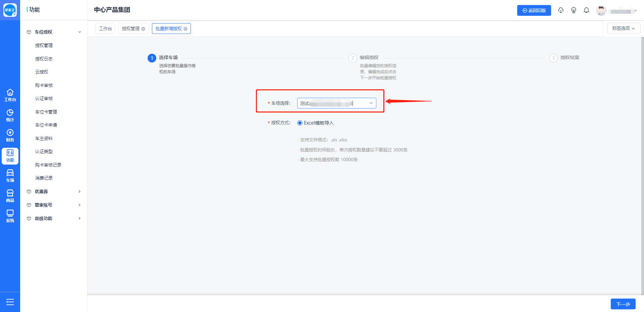This screenshot has width=644, height=312.
Task: Open the 工作台 sidebar section
Action: point(10,95)
